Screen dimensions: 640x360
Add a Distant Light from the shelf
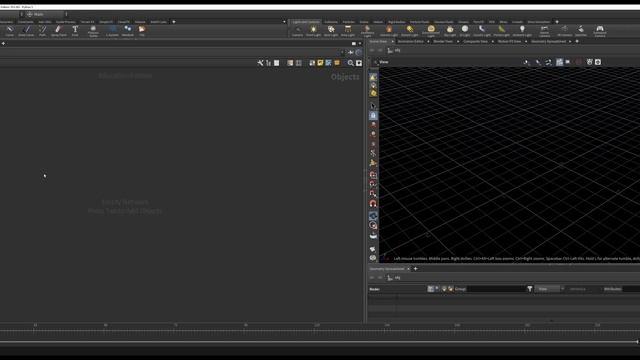[409, 31]
